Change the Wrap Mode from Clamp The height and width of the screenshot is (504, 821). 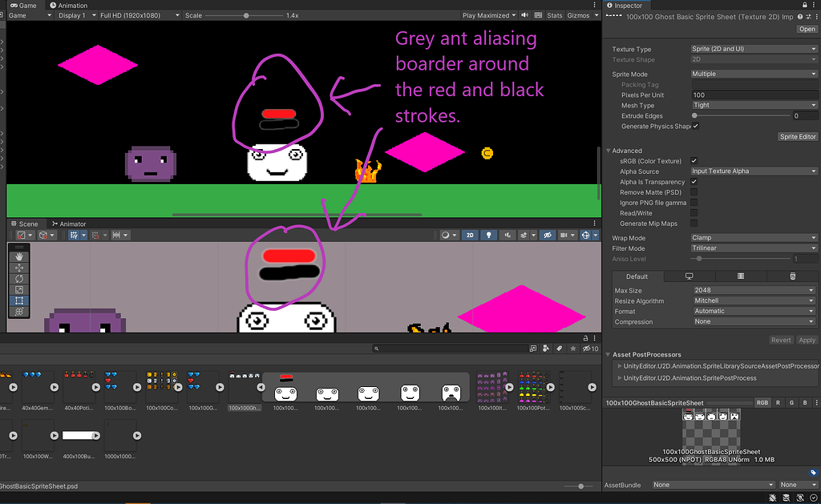pos(752,237)
